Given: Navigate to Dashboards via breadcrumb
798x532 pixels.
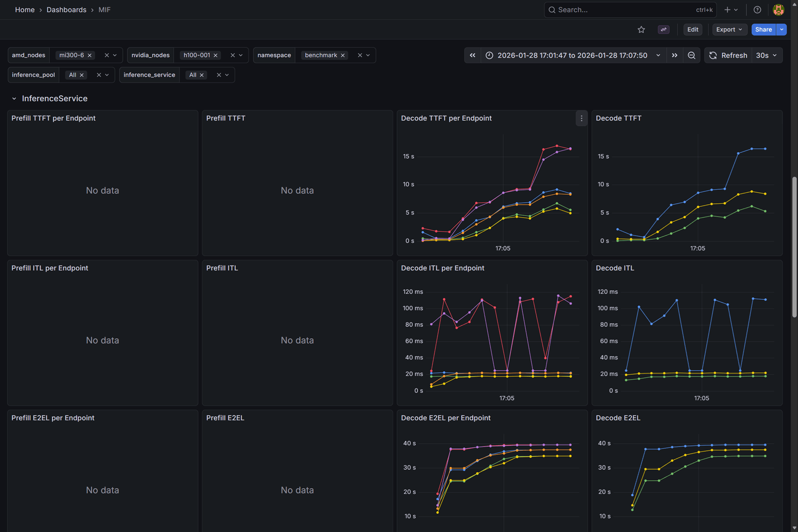Looking at the screenshot, I should (66, 9).
